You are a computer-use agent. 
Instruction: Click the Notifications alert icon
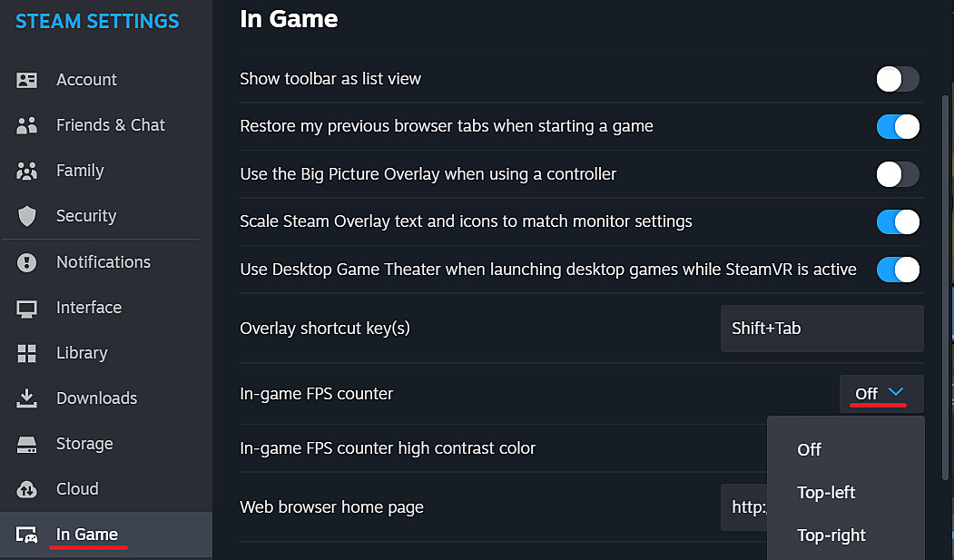(27, 262)
